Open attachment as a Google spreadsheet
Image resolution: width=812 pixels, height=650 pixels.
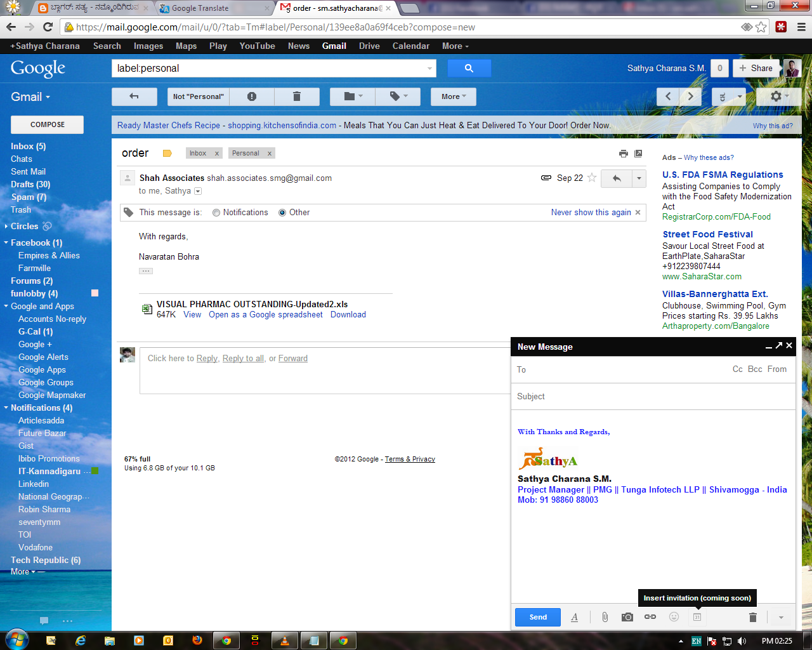[266, 315]
